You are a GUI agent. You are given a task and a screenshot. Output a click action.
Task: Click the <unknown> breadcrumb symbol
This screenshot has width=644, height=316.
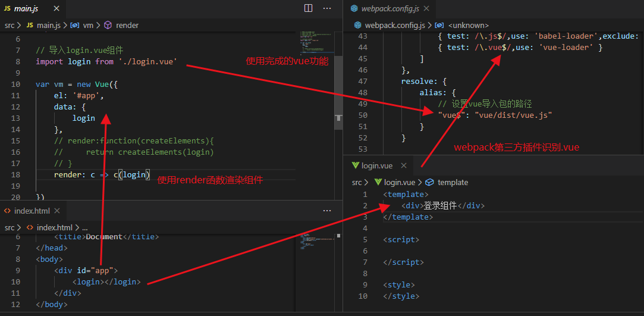pos(463,25)
